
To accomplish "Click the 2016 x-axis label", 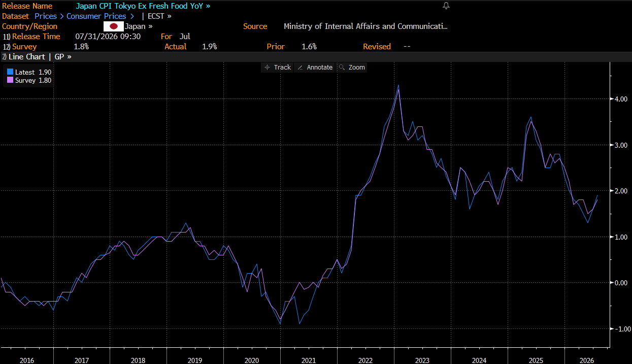I will (27, 360).
